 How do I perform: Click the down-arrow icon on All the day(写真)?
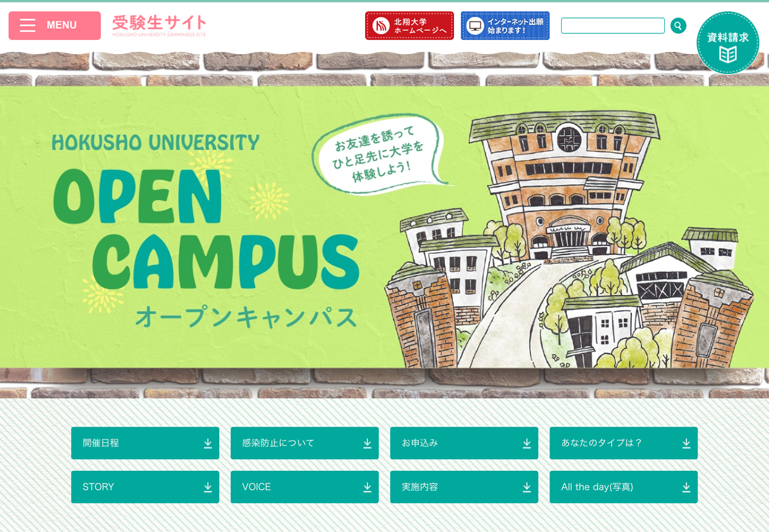point(687,488)
